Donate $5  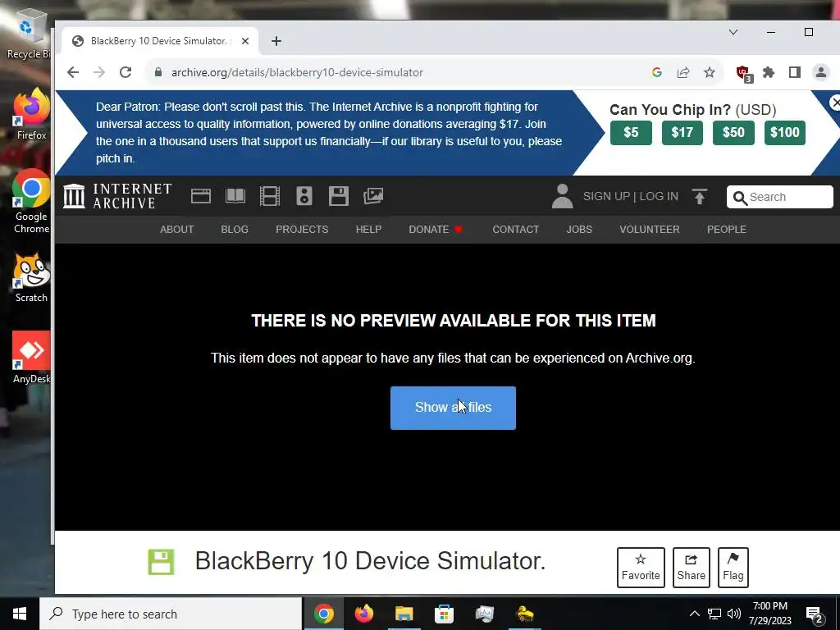click(631, 132)
